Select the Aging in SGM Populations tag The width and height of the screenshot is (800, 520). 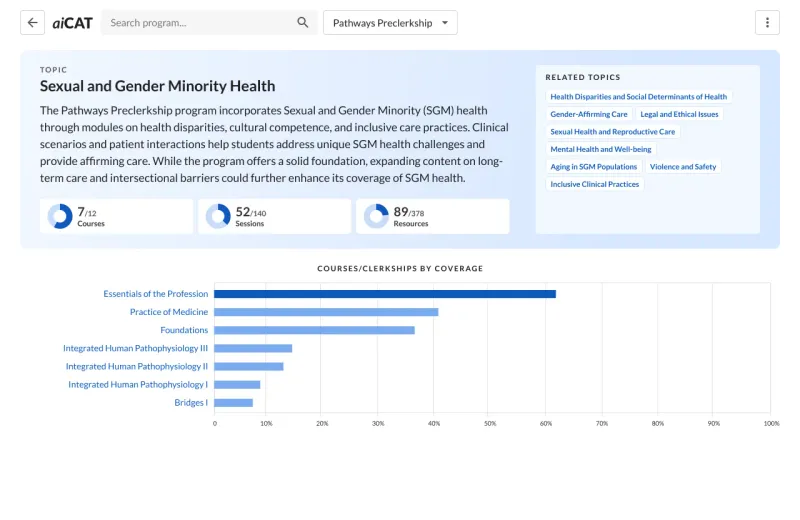click(x=593, y=167)
